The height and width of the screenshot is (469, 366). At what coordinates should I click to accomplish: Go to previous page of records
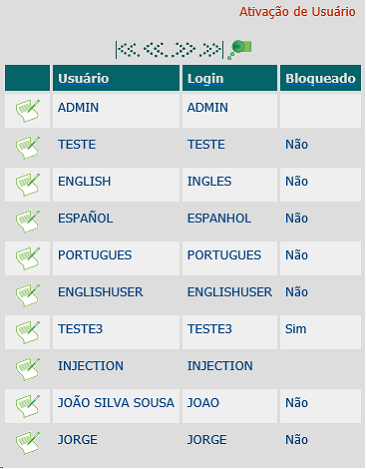coord(157,50)
